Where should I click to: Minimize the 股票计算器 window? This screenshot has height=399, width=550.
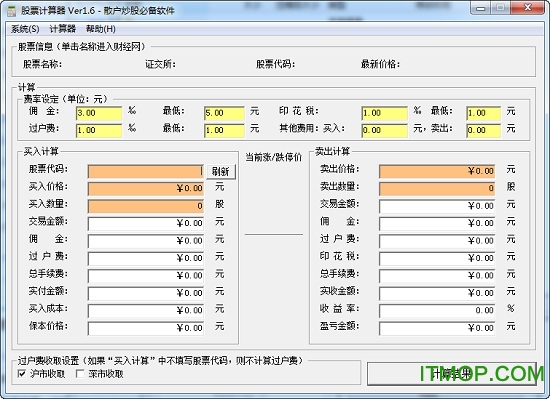click(x=481, y=8)
